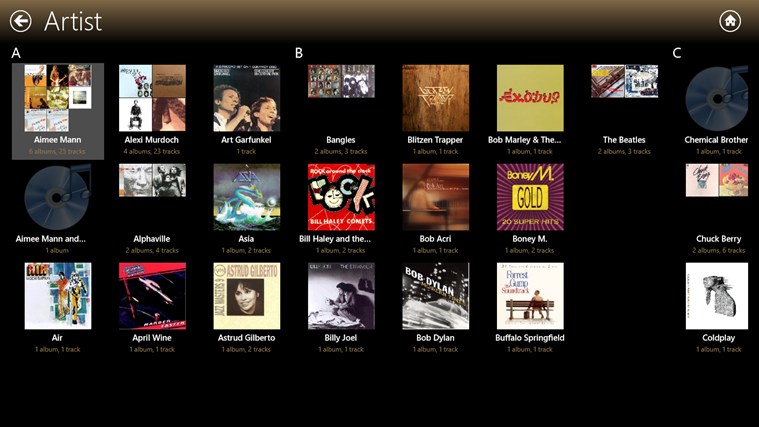The height and width of the screenshot is (427, 759).
Task: Select Blitzen Trapper artist cover
Action: pos(436,98)
